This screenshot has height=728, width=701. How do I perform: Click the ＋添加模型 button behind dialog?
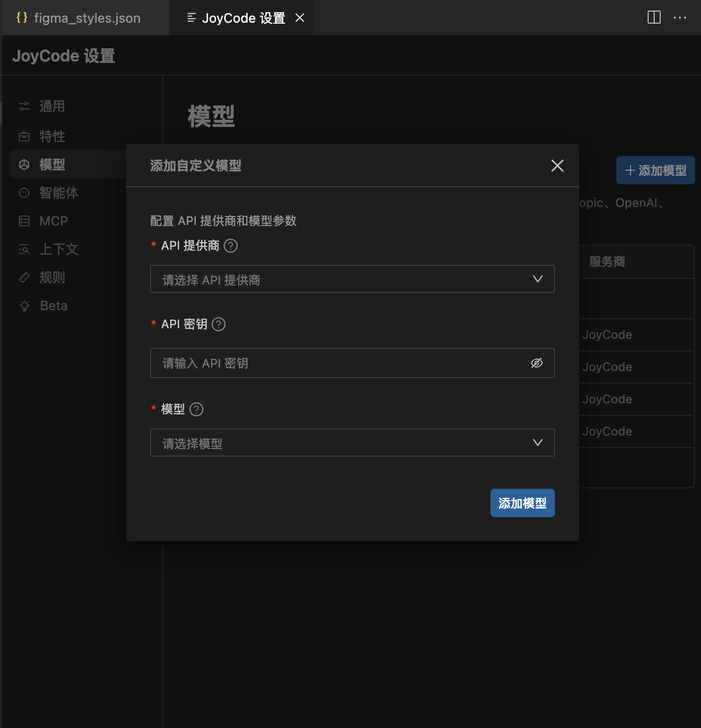tap(656, 170)
